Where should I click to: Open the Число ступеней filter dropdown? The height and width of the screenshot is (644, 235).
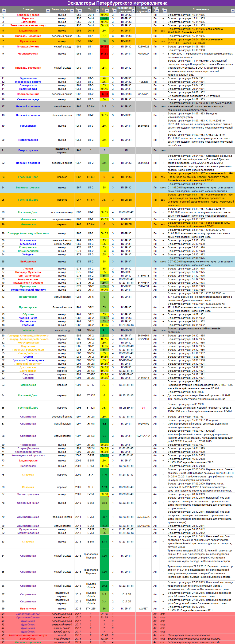149,11
